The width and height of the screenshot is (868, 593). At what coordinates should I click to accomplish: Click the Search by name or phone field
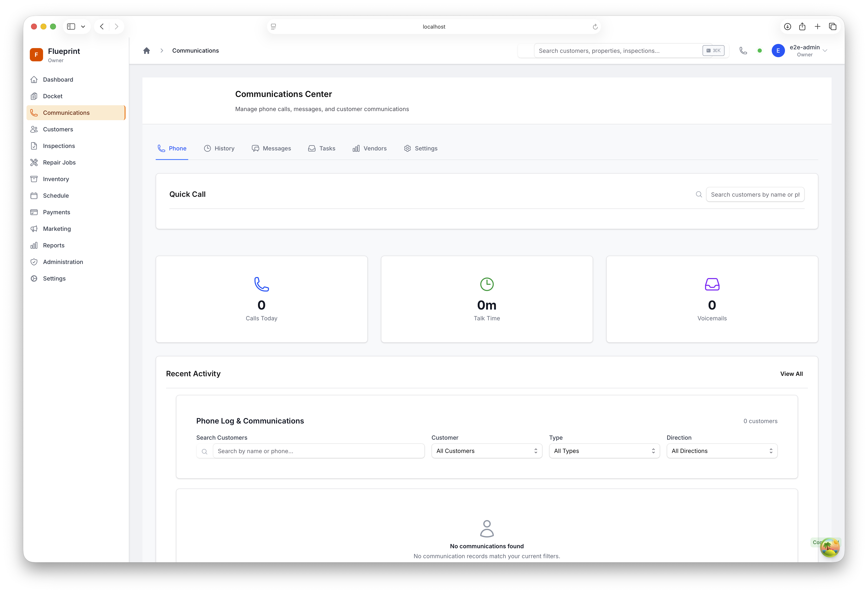(318, 451)
